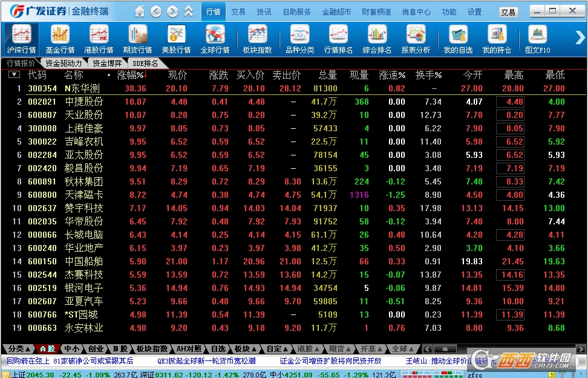
Task: Click the 交易 button near window controls
Action: (508, 12)
